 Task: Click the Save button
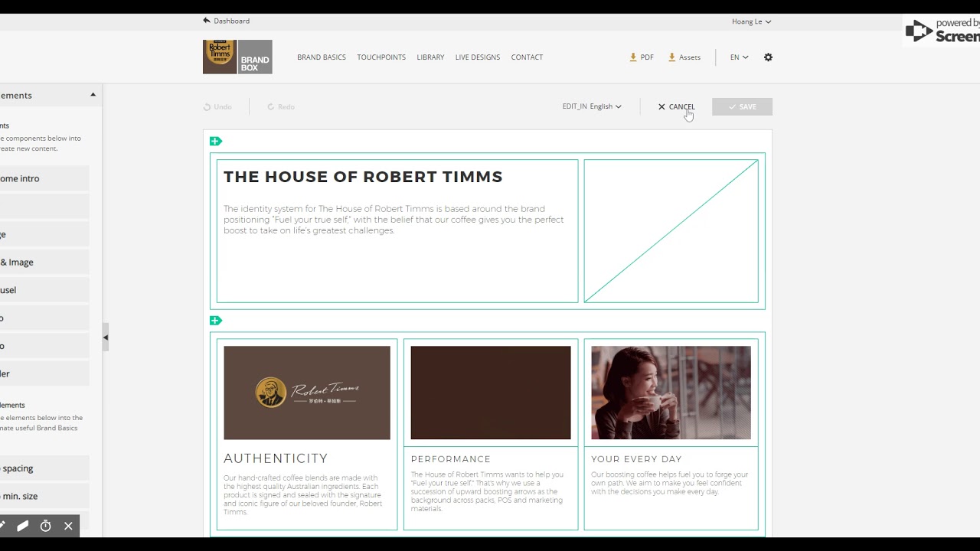coord(742,107)
